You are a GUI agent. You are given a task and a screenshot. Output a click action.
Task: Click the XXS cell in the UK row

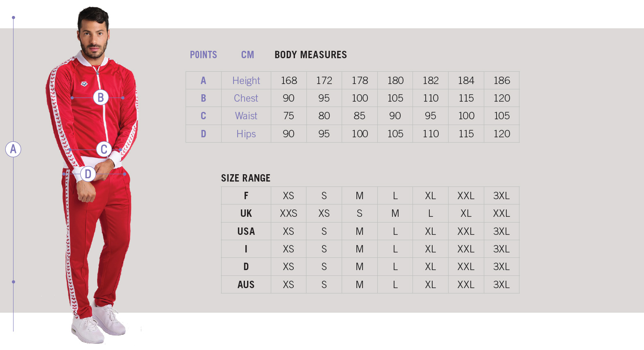(x=288, y=213)
